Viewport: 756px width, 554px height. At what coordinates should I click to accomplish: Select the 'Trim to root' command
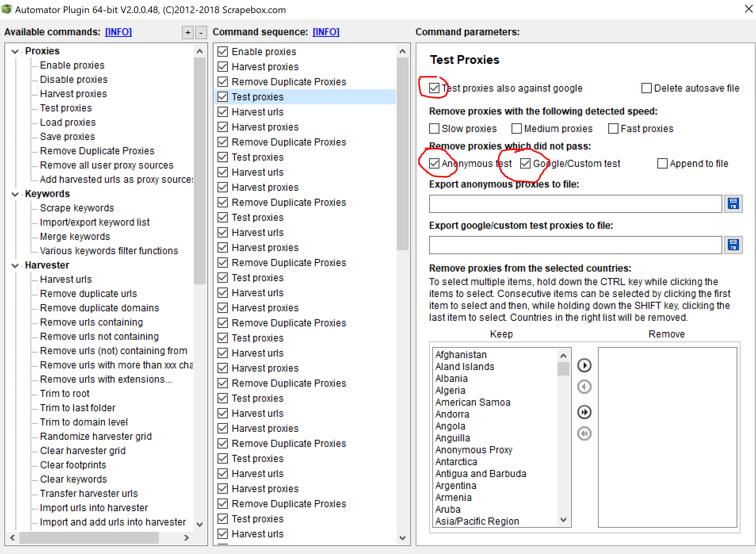(65, 393)
